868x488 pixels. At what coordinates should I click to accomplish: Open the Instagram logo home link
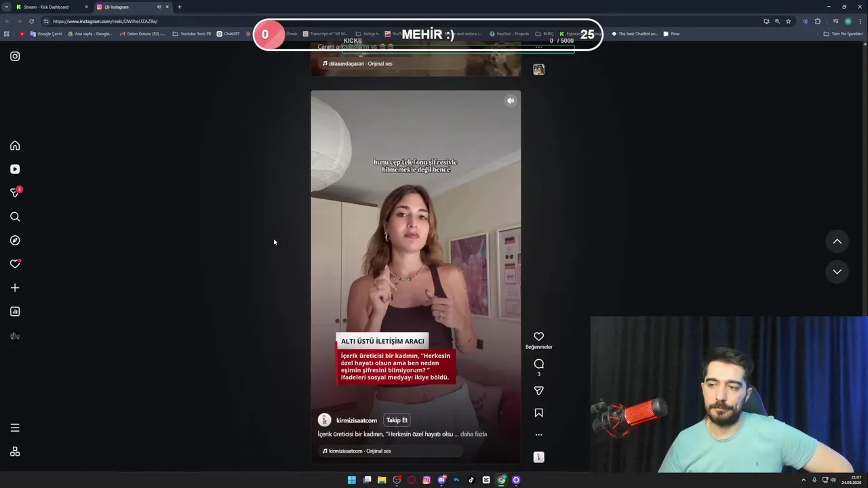(15, 56)
